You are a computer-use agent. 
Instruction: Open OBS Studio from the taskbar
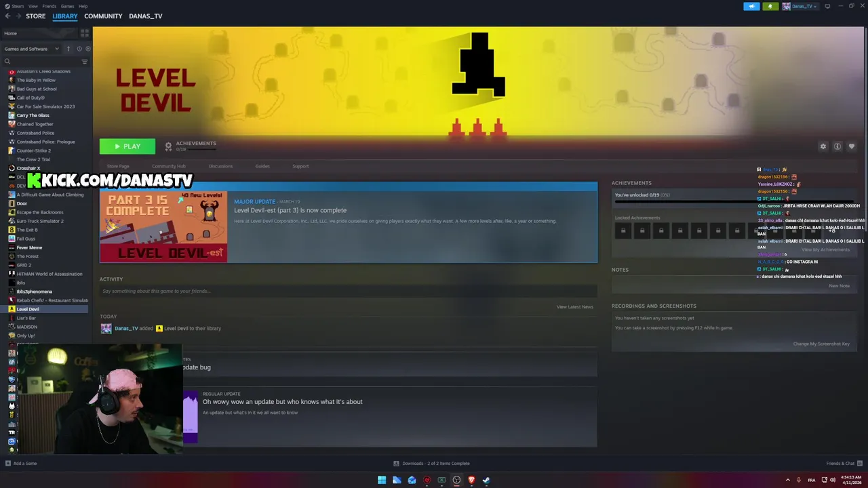(x=456, y=480)
